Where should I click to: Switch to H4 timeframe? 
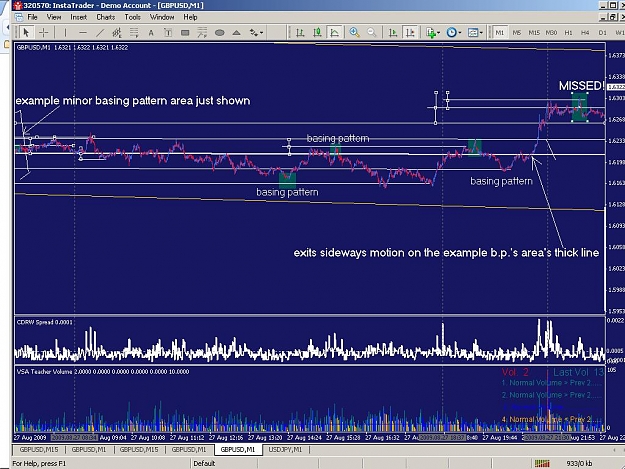tap(585, 33)
